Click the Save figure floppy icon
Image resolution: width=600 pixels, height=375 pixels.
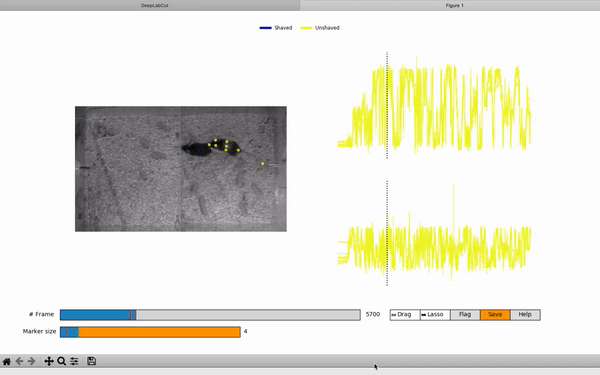[x=91, y=361]
